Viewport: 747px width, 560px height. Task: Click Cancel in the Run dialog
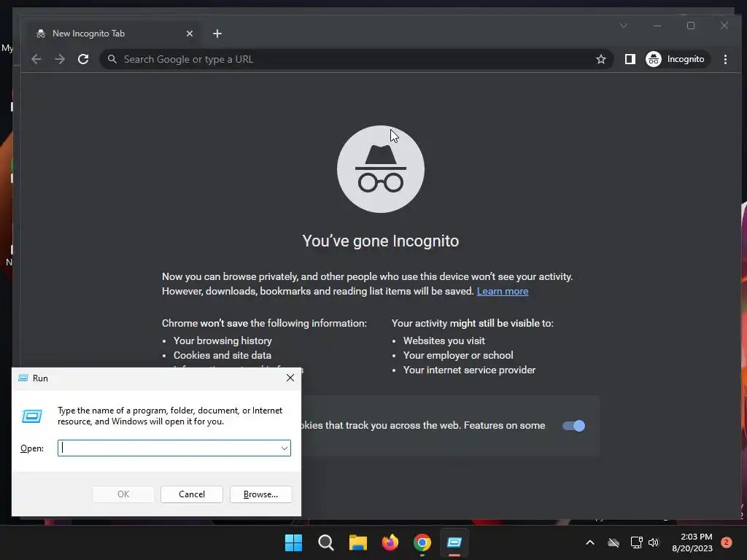192,494
